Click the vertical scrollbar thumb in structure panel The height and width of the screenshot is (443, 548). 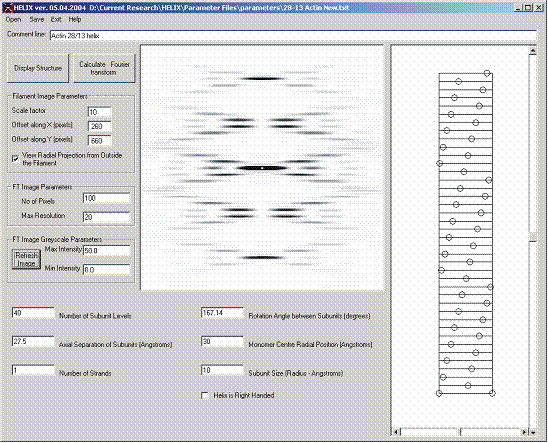point(533,237)
